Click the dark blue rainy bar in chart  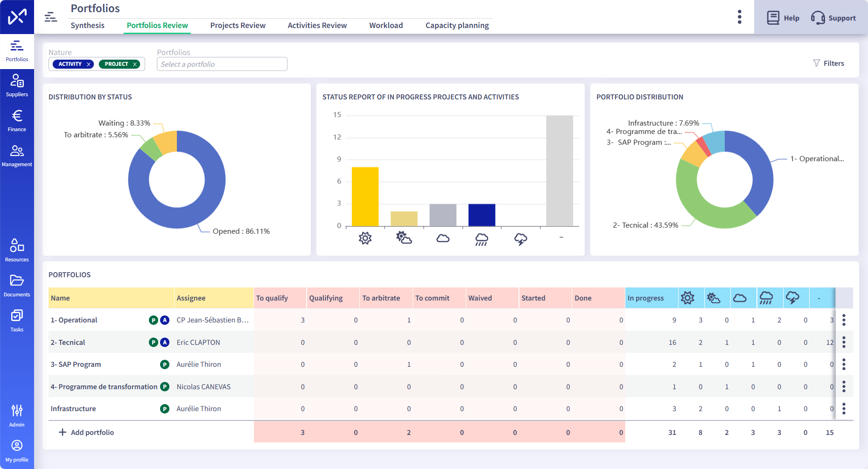[482, 215]
